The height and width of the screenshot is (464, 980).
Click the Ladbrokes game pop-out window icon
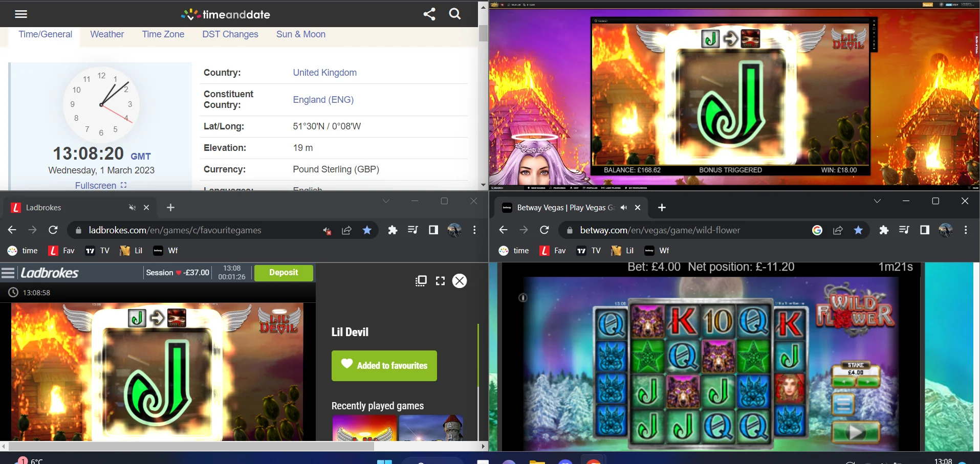421,281
